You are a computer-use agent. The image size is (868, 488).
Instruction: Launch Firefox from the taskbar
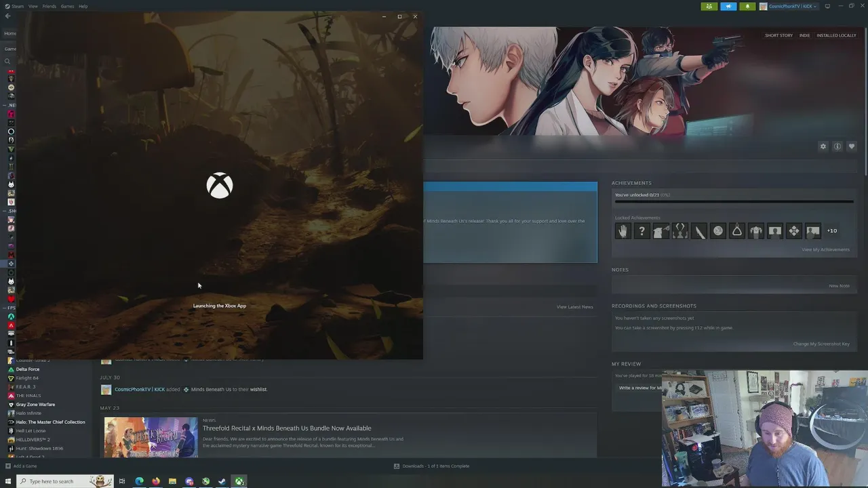click(156, 481)
